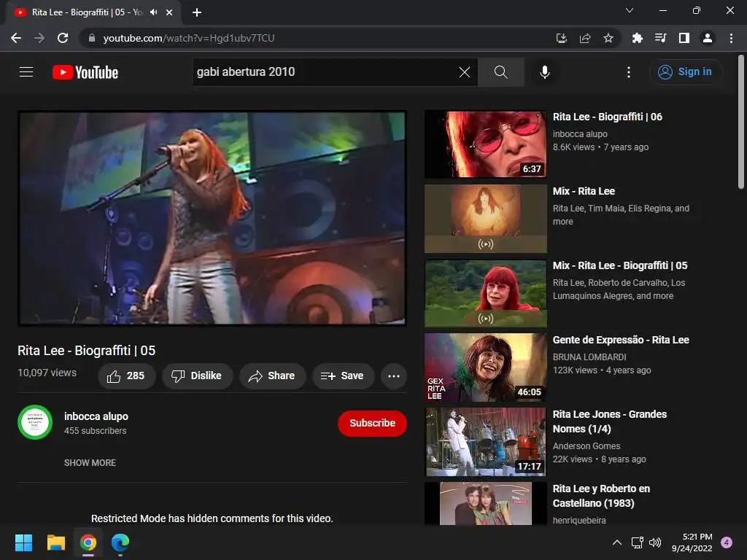Open Gente de Expressão - Rita Lee thumbnail
Screen dimensions: 747x560
coord(485,367)
